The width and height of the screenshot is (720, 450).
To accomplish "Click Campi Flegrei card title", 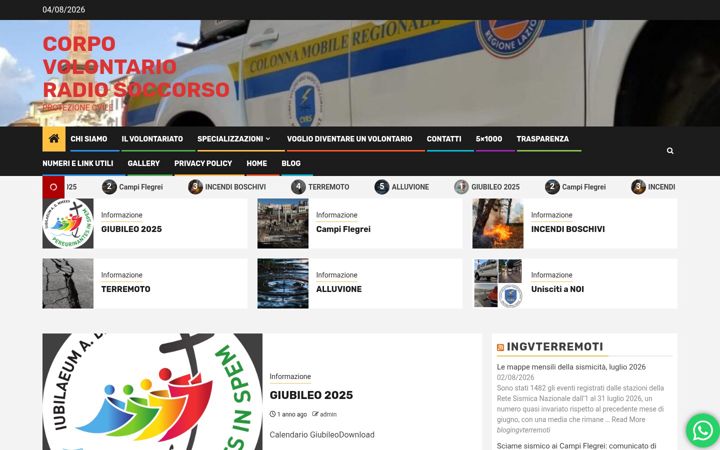I will point(343,229).
